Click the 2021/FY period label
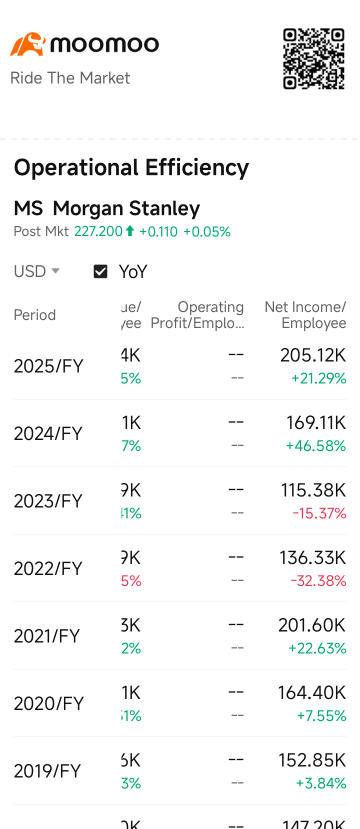 (48, 637)
